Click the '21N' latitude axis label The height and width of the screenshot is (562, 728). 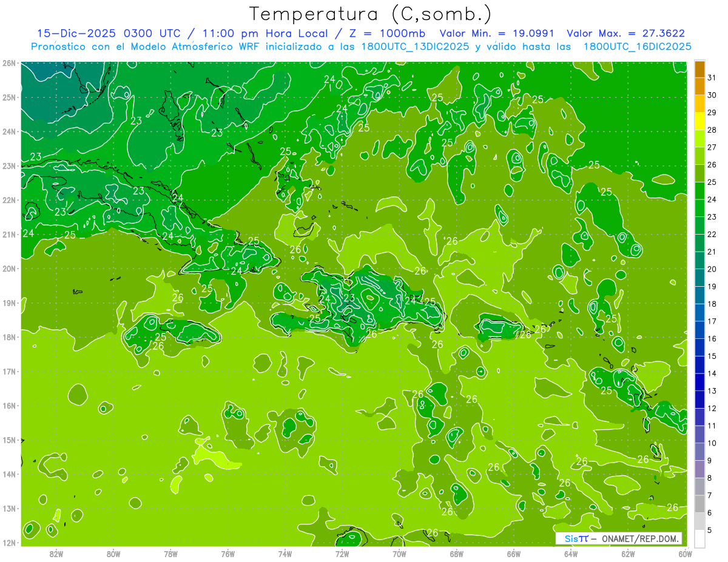8,234
